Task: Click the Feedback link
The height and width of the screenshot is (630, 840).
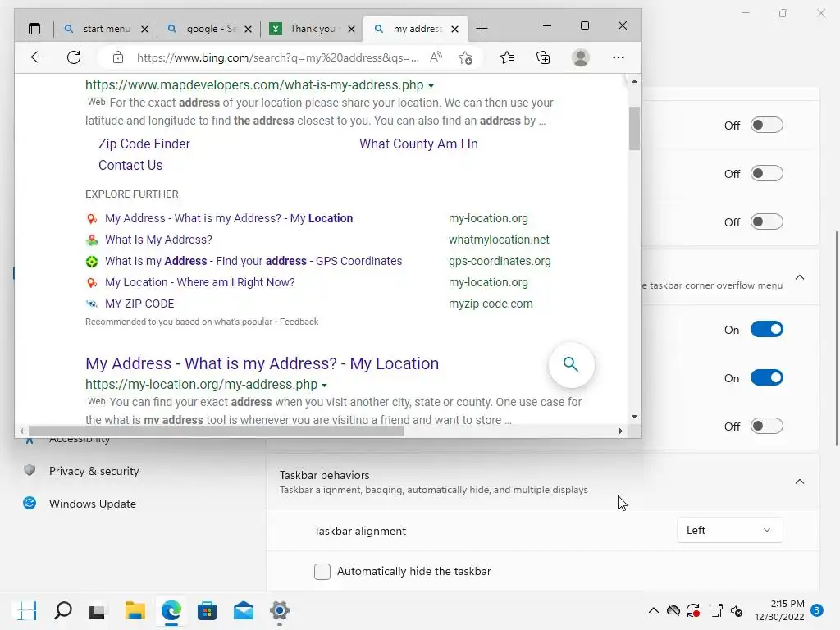Action: (299, 322)
